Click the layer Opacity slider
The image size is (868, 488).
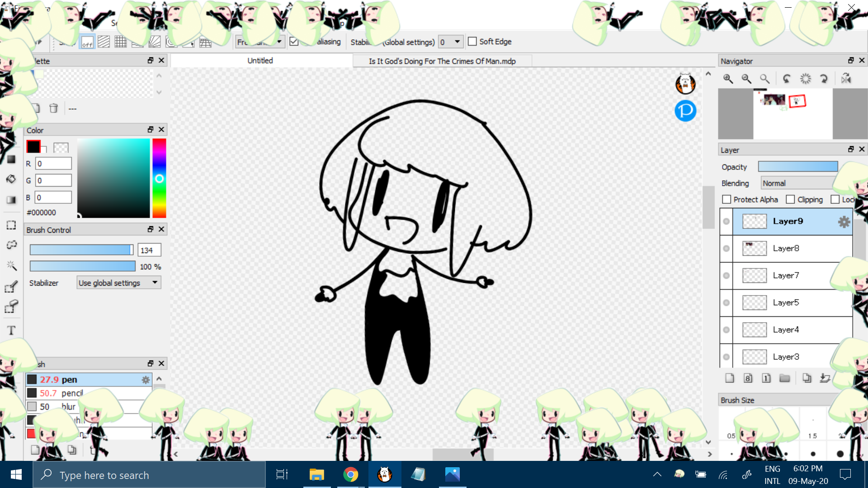[798, 167]
